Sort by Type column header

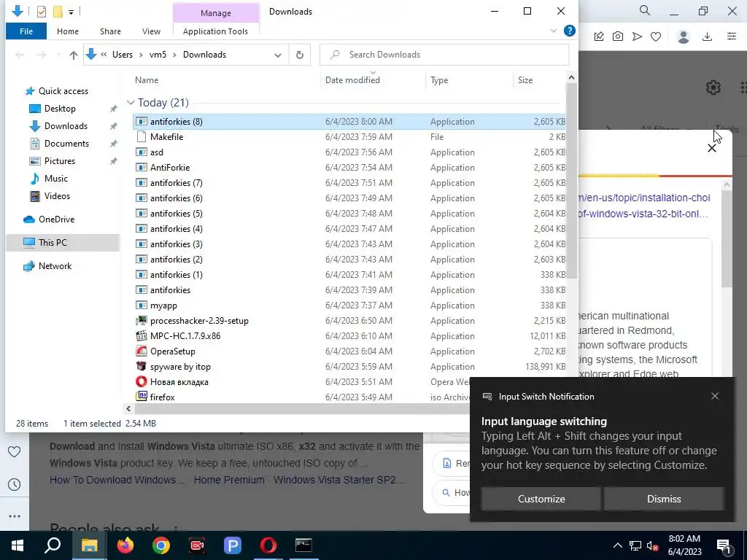click(439, 80)
